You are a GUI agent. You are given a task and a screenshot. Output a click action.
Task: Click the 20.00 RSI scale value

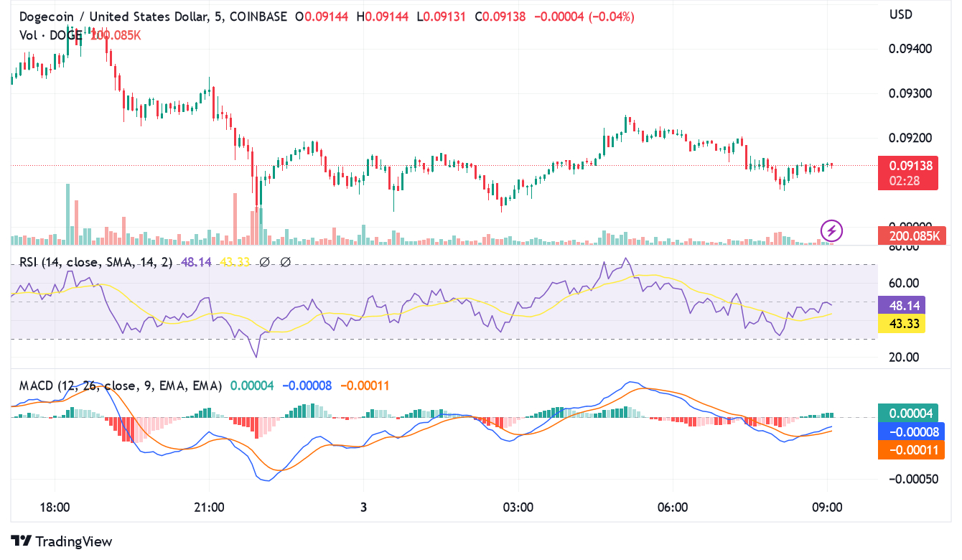coord(904,358)
